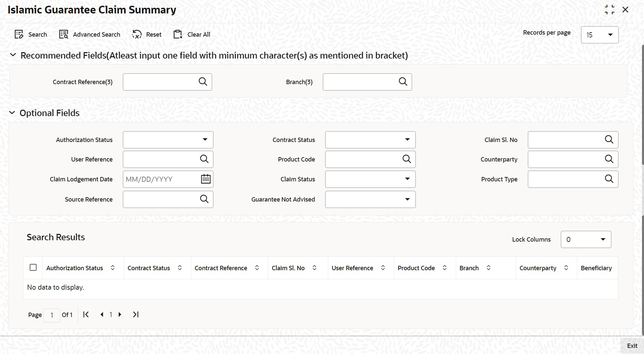Viewport: 644px width, 354px height.
Task: Expand the Lock Columns dropdown
Action: click(586, 240)
